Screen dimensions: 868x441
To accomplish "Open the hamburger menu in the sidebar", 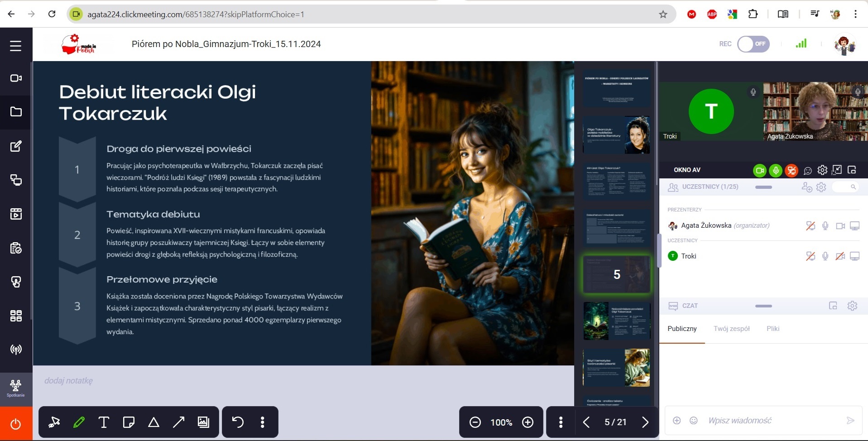I will coord(16,46).
